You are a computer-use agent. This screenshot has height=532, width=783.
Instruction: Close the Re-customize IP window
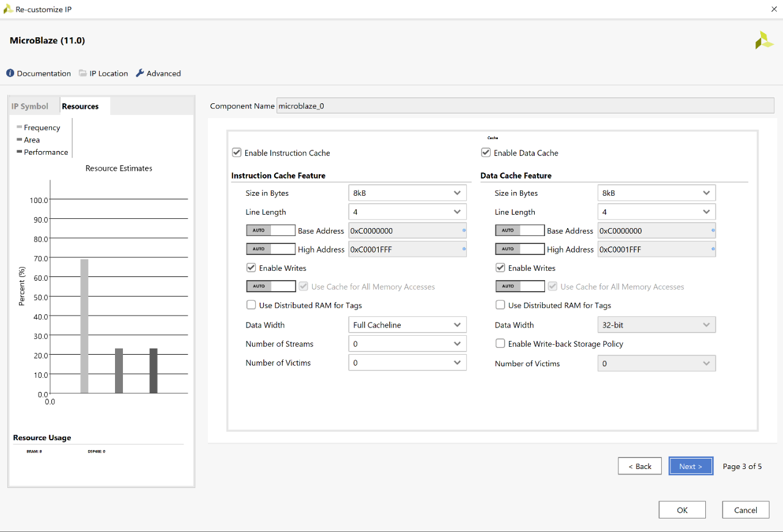773,9
